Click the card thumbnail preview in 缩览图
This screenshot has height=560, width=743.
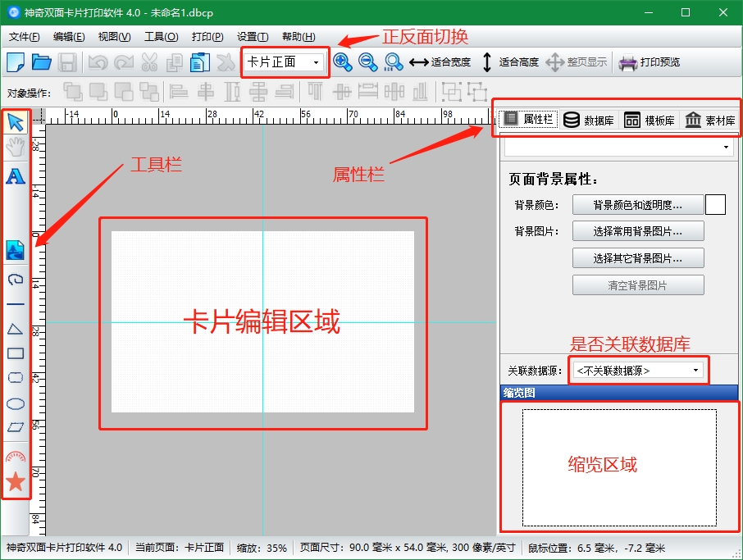point(619,467)
